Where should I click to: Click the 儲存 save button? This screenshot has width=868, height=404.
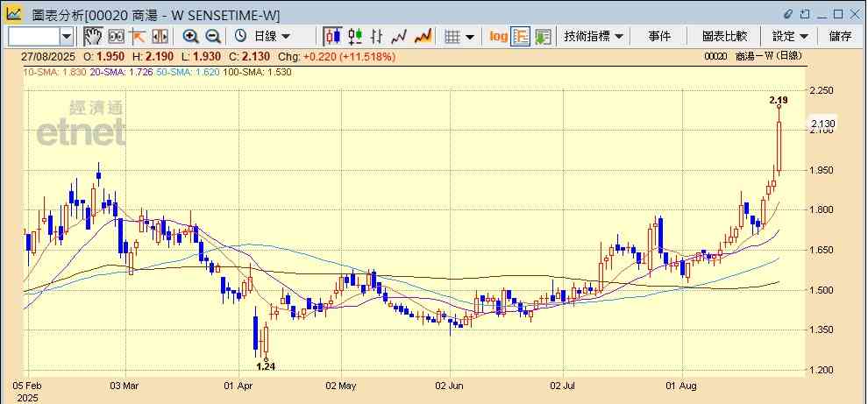coord(840,37)
